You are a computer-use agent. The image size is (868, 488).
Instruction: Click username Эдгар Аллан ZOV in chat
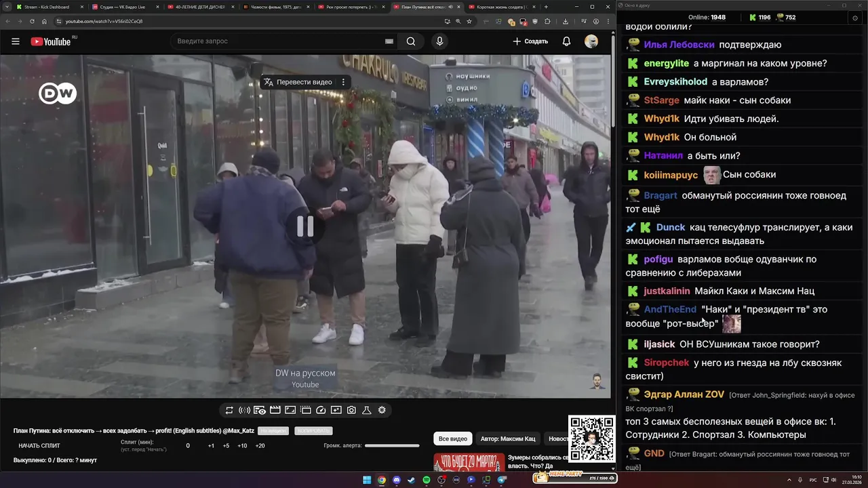click(x=684, y=394)
